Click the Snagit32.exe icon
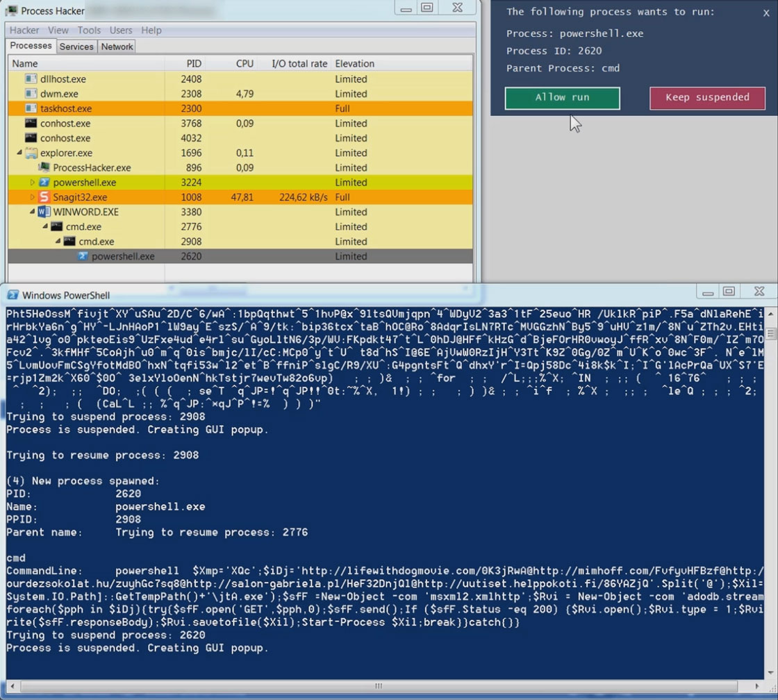778x700 pixels. [44, 197]
